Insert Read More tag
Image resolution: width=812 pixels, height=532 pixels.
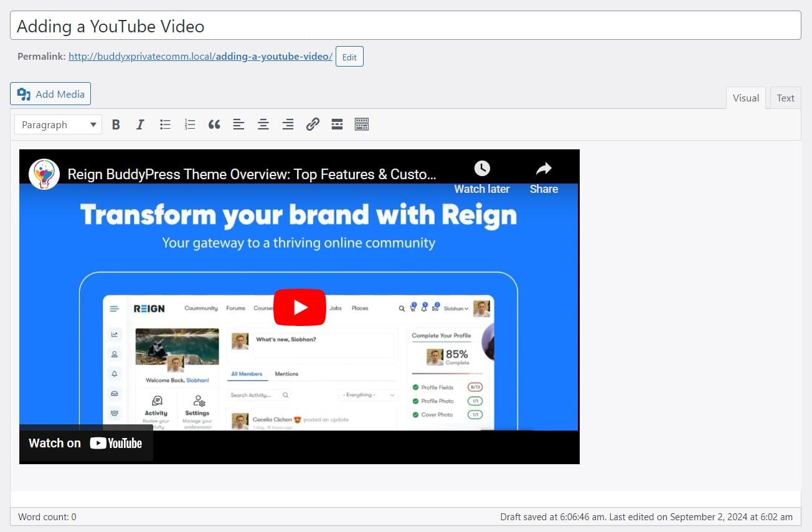337,124
